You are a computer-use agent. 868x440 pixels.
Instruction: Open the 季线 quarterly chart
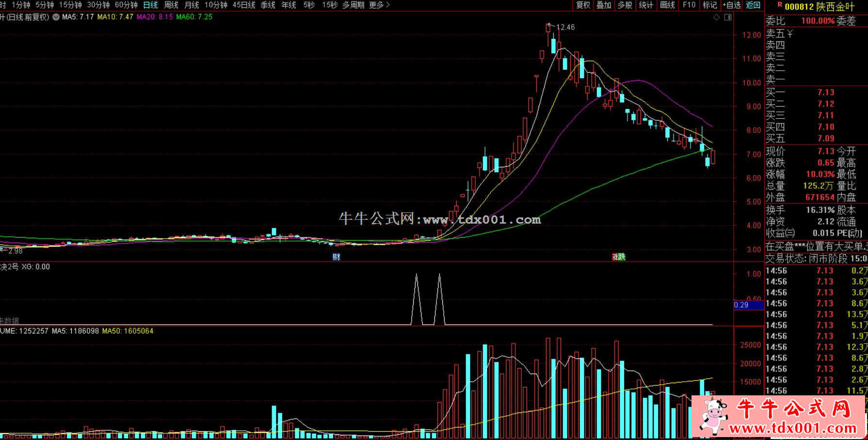click(268, 5)
